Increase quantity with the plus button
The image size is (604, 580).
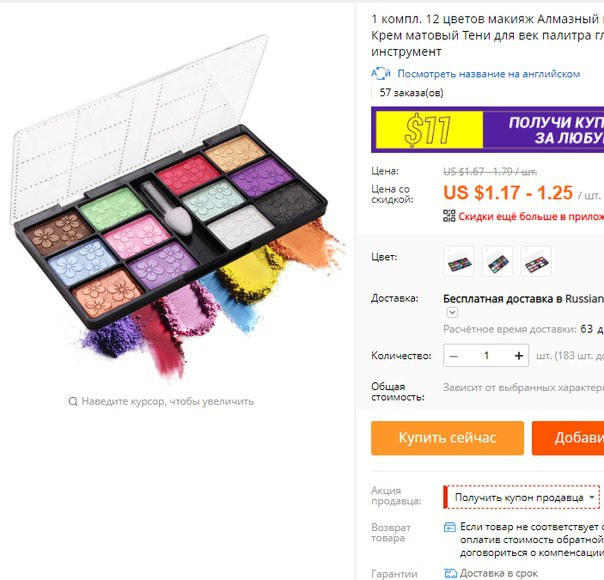pos(518,356)
